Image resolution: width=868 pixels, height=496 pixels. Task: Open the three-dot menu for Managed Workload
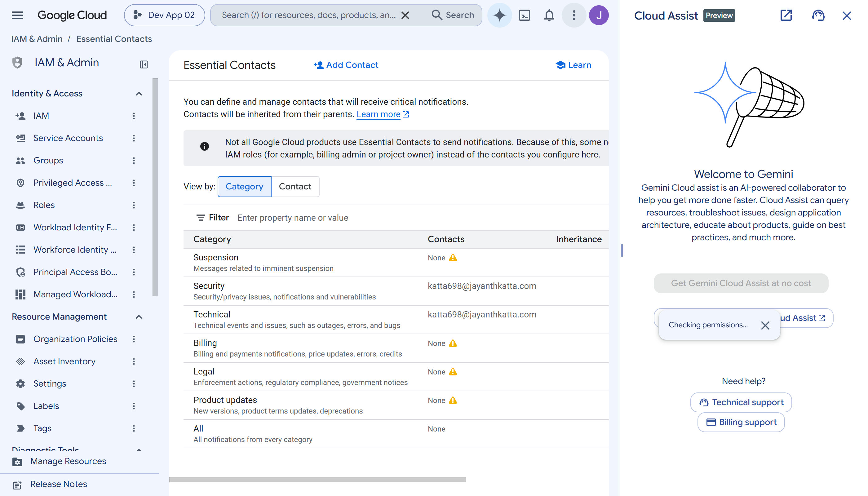pyautogui.click(x=134, y=294)
